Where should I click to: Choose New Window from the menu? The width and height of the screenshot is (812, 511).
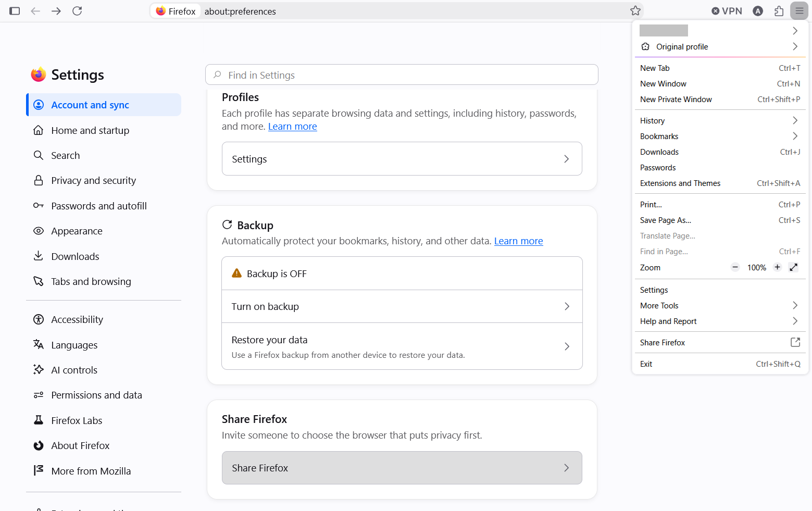click(x=720, y=83)
